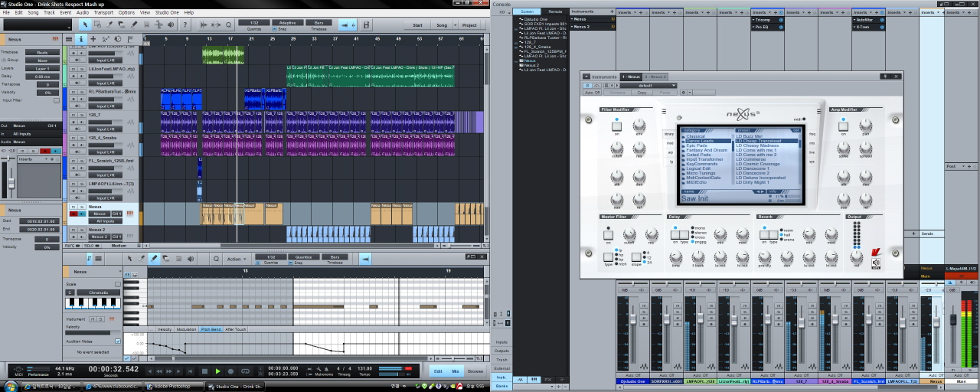Image resolution: width=980 pixels, height=392 pixels.
Task: Select the Range tool in main toolbar
Action: point(97,24)
